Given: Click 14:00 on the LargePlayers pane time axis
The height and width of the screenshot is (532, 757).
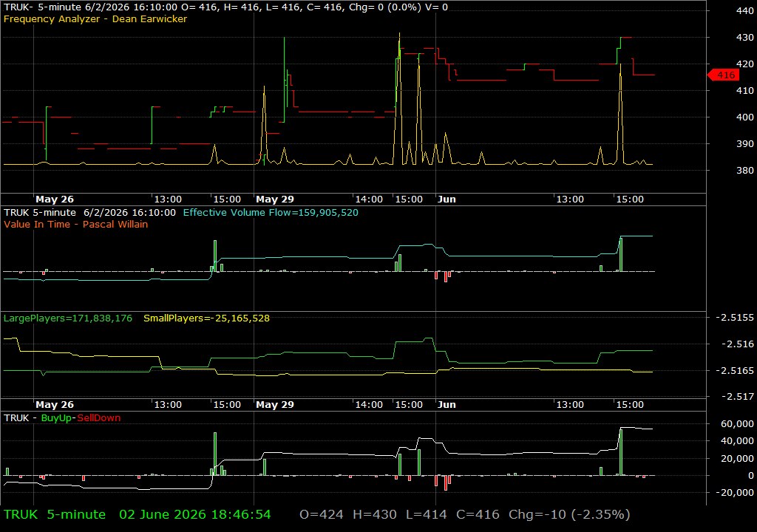Looking at the screenshot, I should point(369,405).
